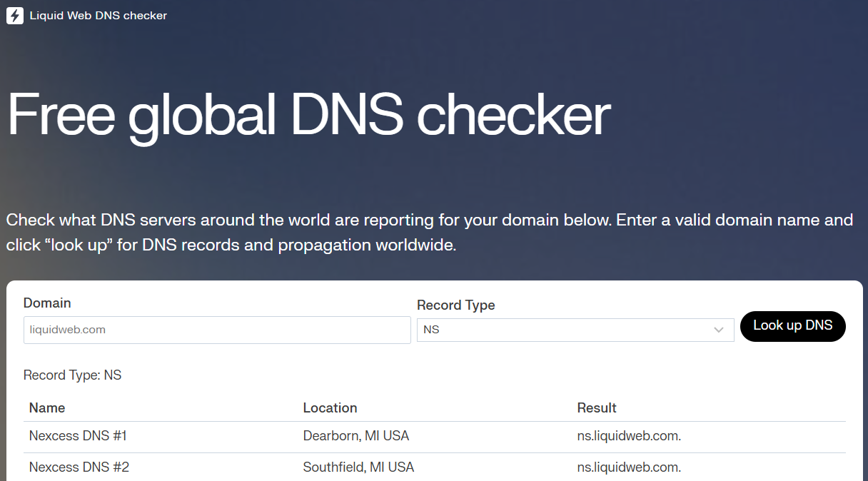Viewport: 868px width, 481px height.
Task: Follow the ns.liquidweb.com link for Nexcess DNS #1
Action: coord(627,435)
